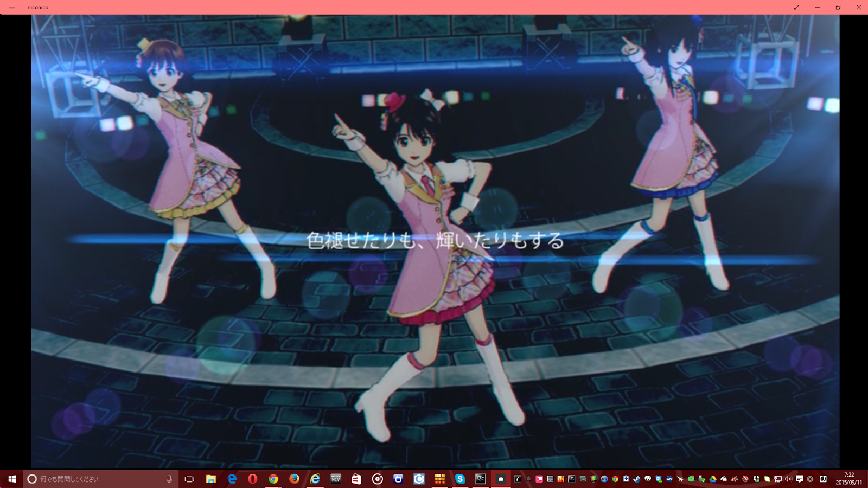Activate Cortana microphone voice input
This screenshot has height=488, width=868.
pos(169,479)
